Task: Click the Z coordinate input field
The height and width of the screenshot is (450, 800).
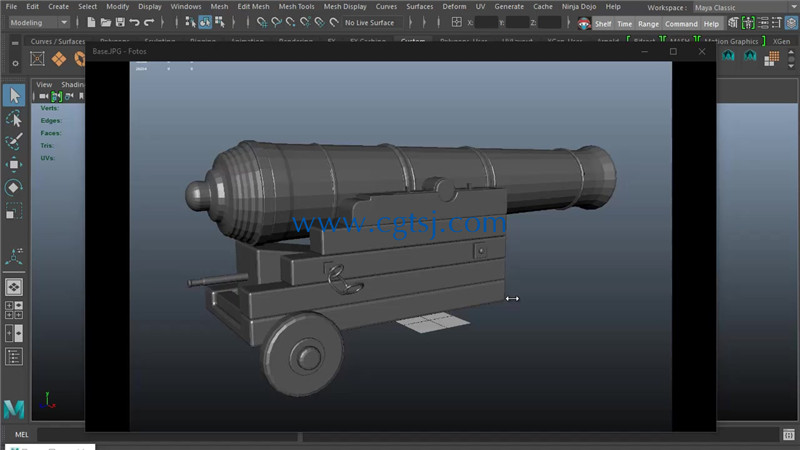Action: point(549,22)
